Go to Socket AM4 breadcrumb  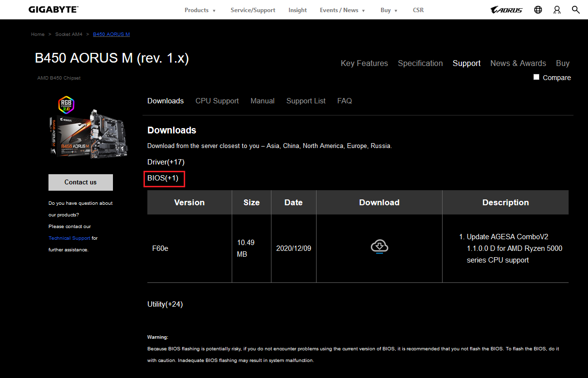[69, 34]
